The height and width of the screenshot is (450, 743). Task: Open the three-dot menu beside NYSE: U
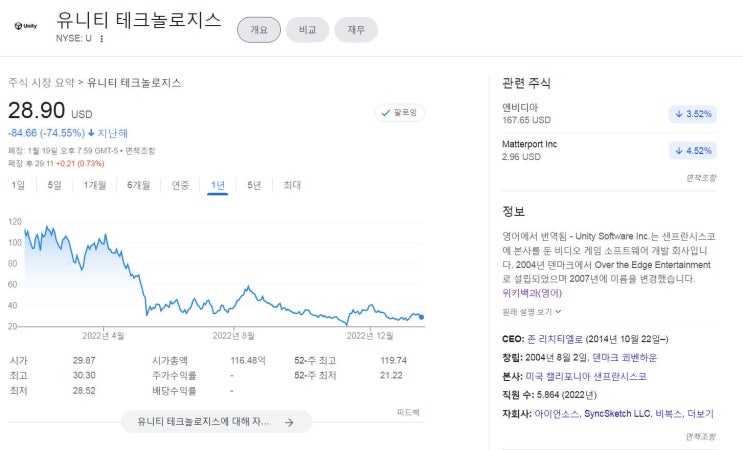tap(101, 39)
